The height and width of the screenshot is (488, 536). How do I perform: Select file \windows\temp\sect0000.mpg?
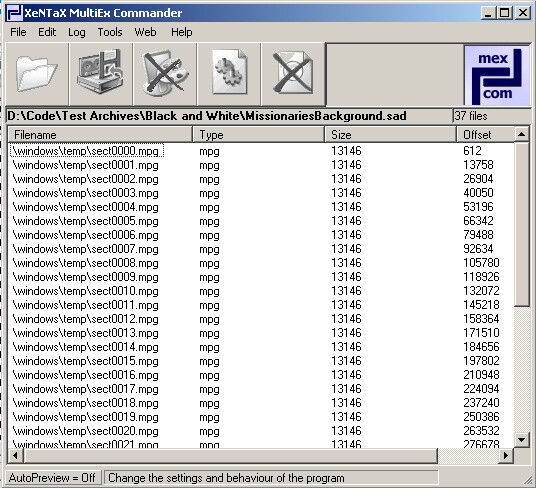[86, 151]
